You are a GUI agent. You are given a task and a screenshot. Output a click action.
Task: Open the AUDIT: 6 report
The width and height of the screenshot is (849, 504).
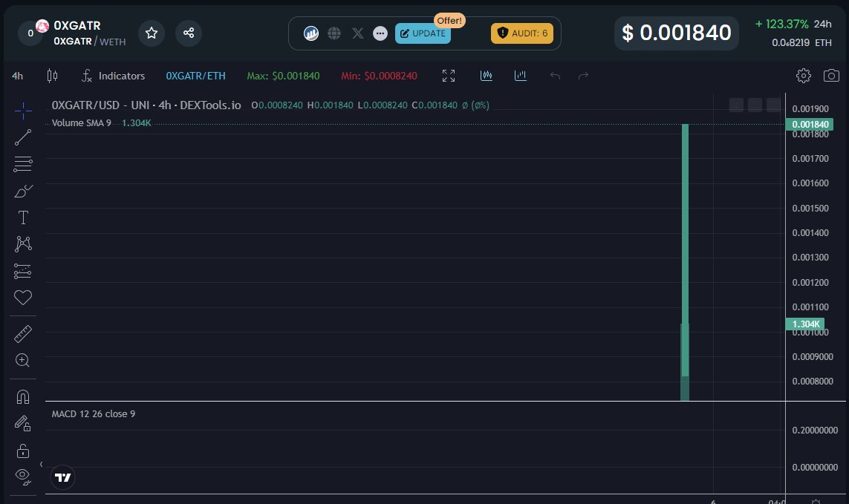point(521,33)
